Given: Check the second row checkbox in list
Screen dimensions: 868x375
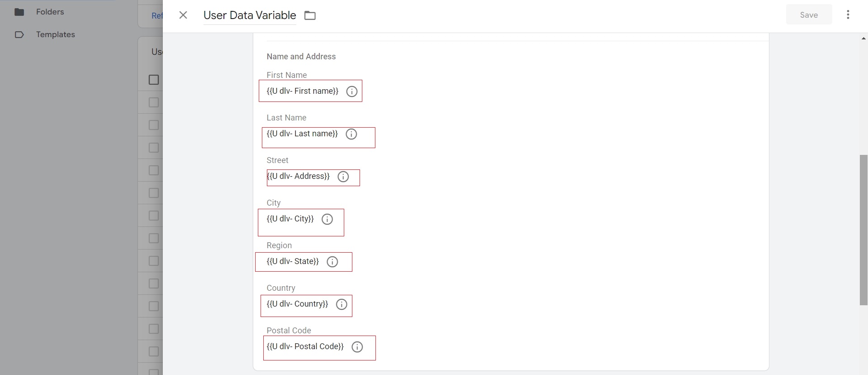Looking at the screenshot, I should (x=154, y=125).
